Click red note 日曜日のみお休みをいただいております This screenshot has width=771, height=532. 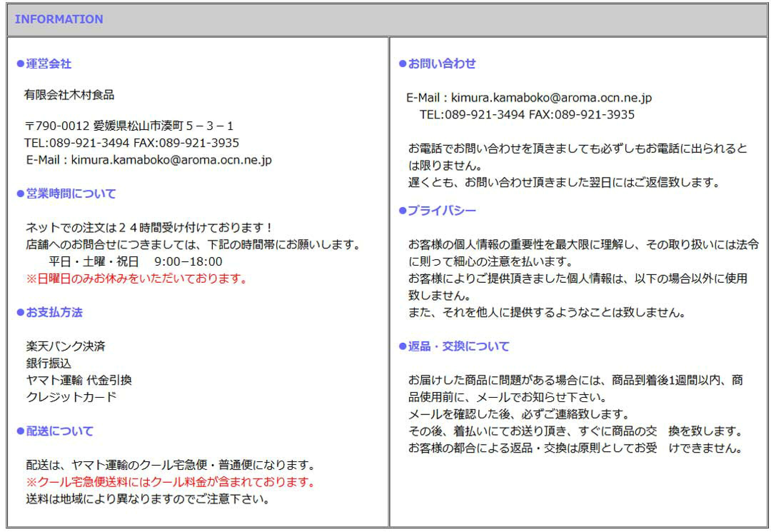pos(137,278)
